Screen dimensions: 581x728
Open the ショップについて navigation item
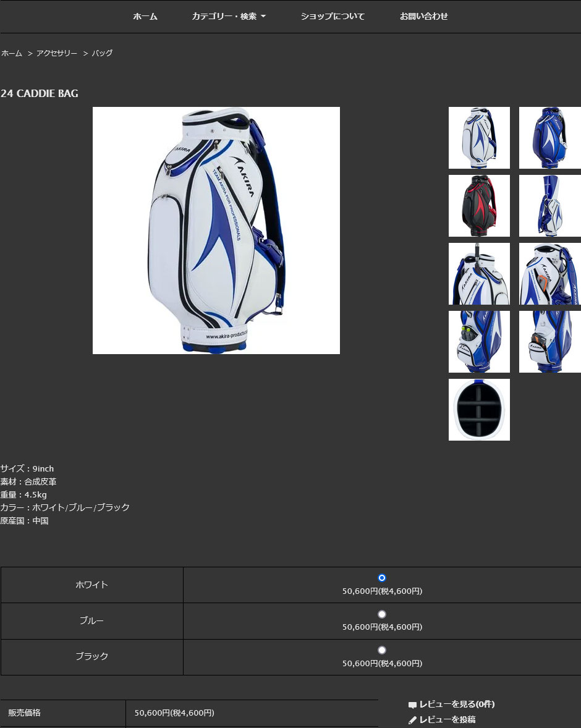333,17
